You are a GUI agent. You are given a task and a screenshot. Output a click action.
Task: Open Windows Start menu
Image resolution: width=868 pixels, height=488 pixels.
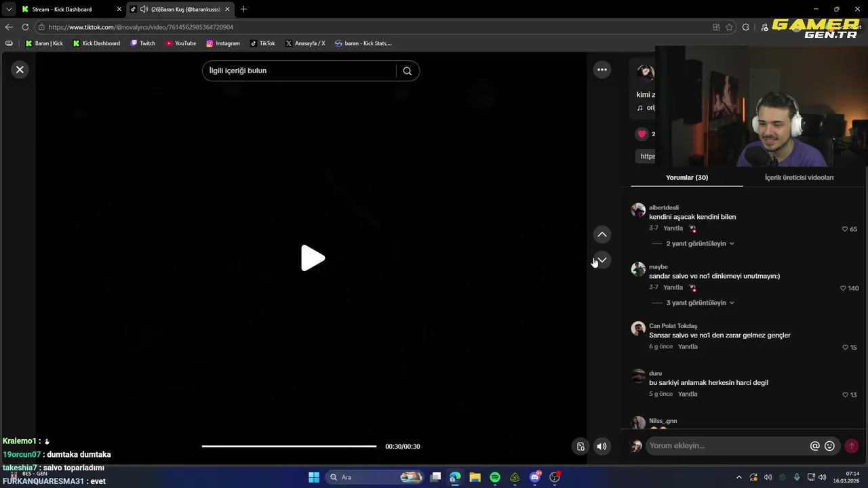tap(313, 477)
